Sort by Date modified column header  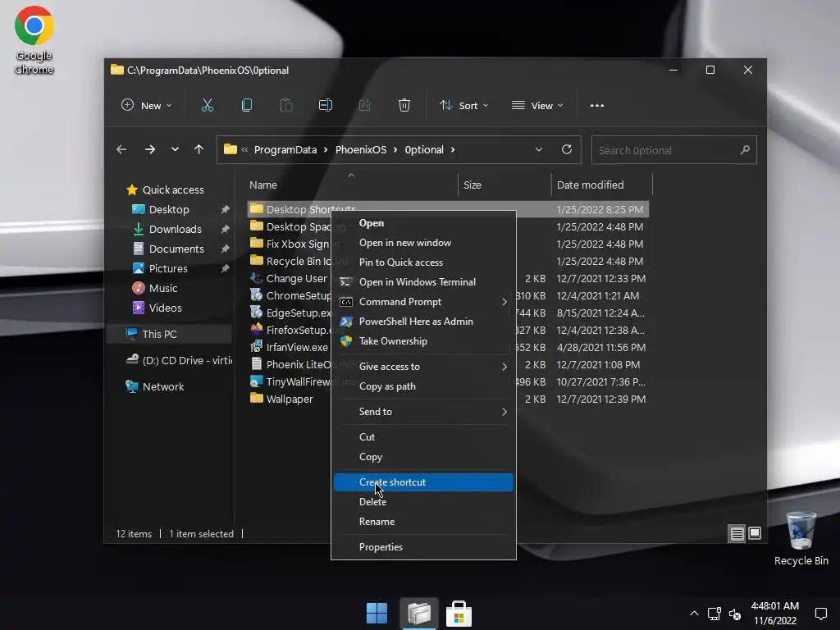(x=602, y=185)
